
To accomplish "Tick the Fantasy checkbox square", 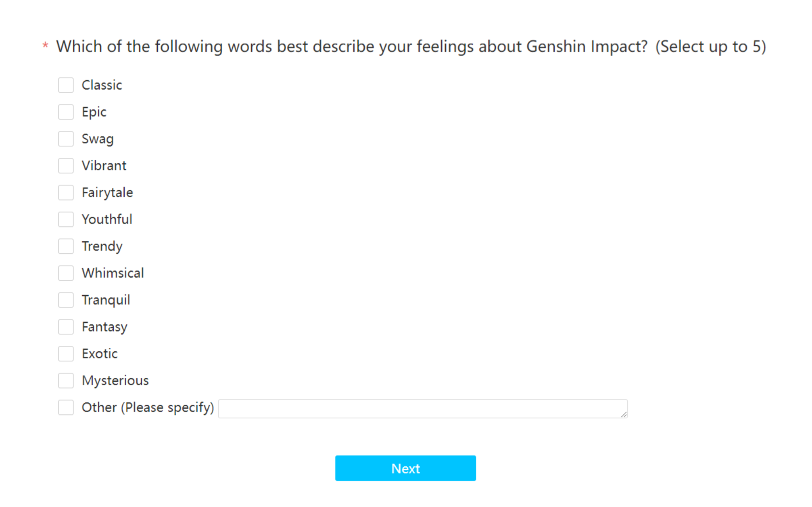I will point(66,327).
